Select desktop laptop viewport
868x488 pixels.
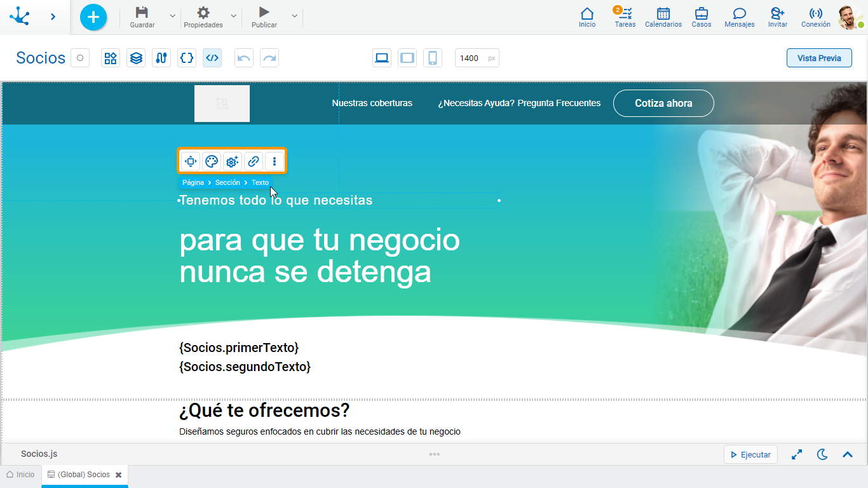(x=382, y=58)
